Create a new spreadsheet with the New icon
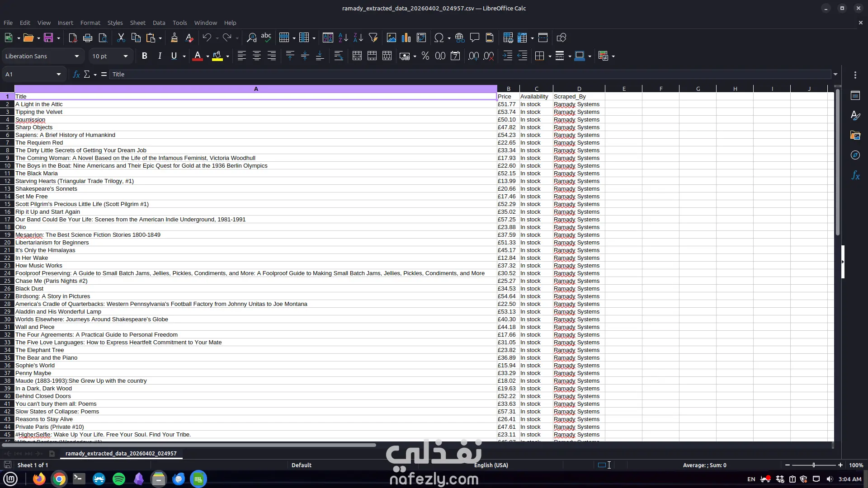 (9, 38)
